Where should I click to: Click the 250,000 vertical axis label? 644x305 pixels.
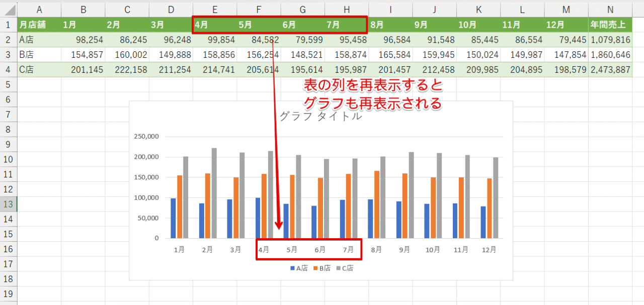point(147,136)
